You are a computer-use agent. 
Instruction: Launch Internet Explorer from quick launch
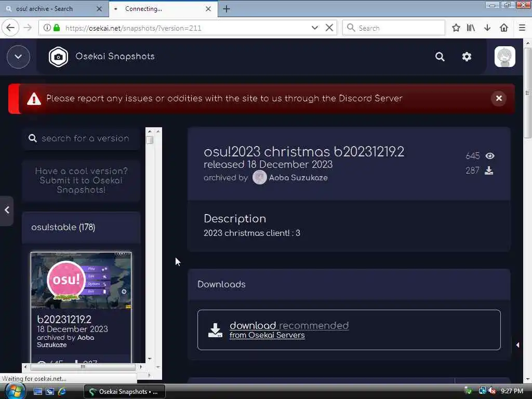click(x=62, y=392)
